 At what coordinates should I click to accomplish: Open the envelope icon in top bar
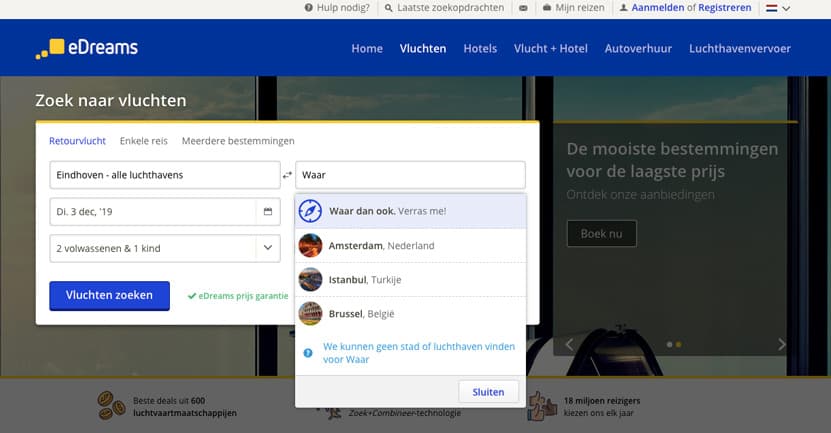(x=523, y=8)
